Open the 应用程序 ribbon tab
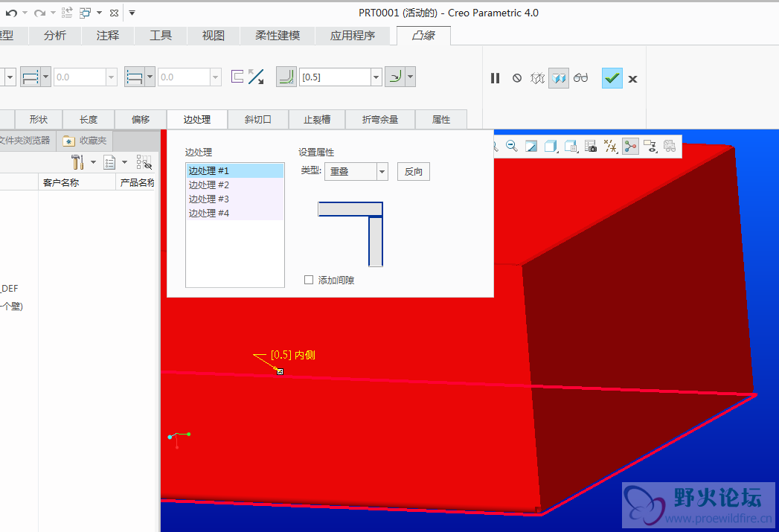 [x=352, y=36]
